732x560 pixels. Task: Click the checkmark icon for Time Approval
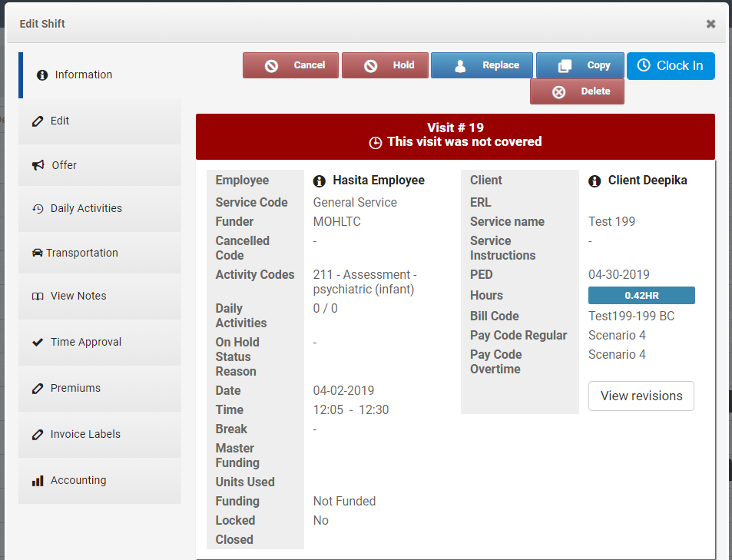38,342
